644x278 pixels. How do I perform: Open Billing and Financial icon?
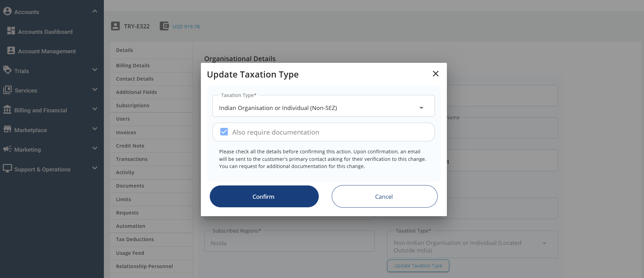tap(8, 110)
